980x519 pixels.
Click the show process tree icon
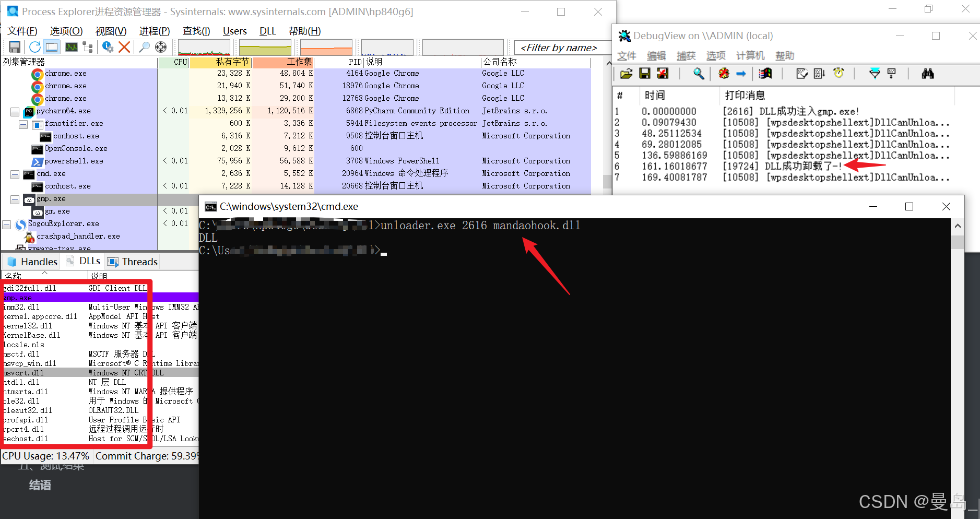tap(88, 47)
